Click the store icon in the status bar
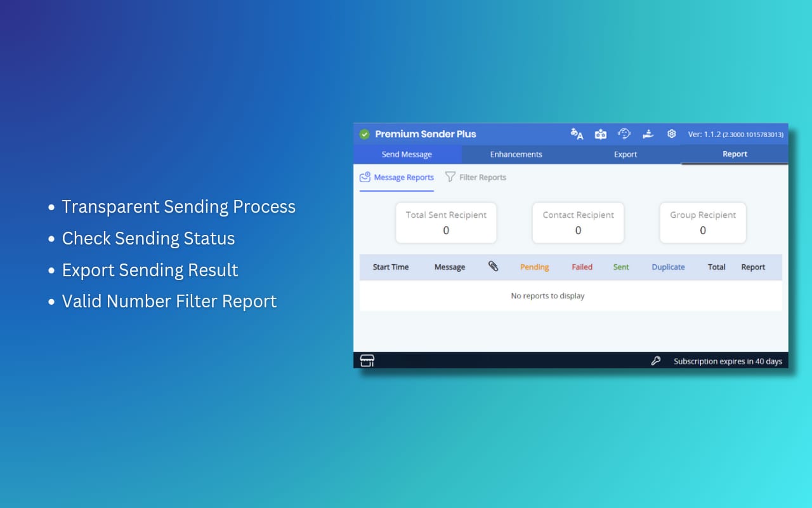 [x=367, y=360]
